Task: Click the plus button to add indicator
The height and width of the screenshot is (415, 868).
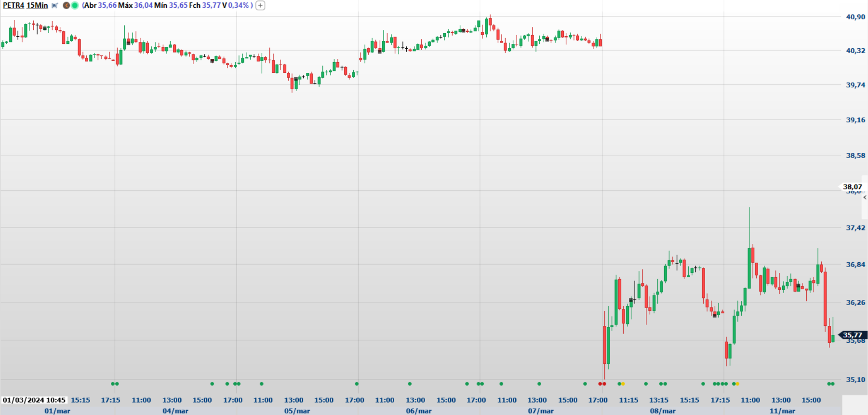Action: (260, 6)
